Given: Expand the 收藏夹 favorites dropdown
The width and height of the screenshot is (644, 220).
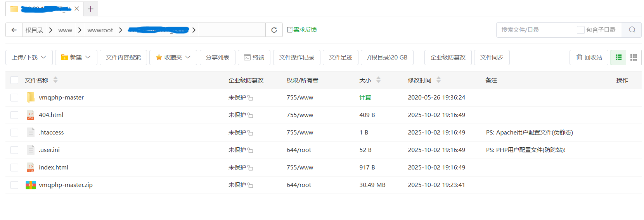Looking at the screenshot, I should click(x=173, y=58).
